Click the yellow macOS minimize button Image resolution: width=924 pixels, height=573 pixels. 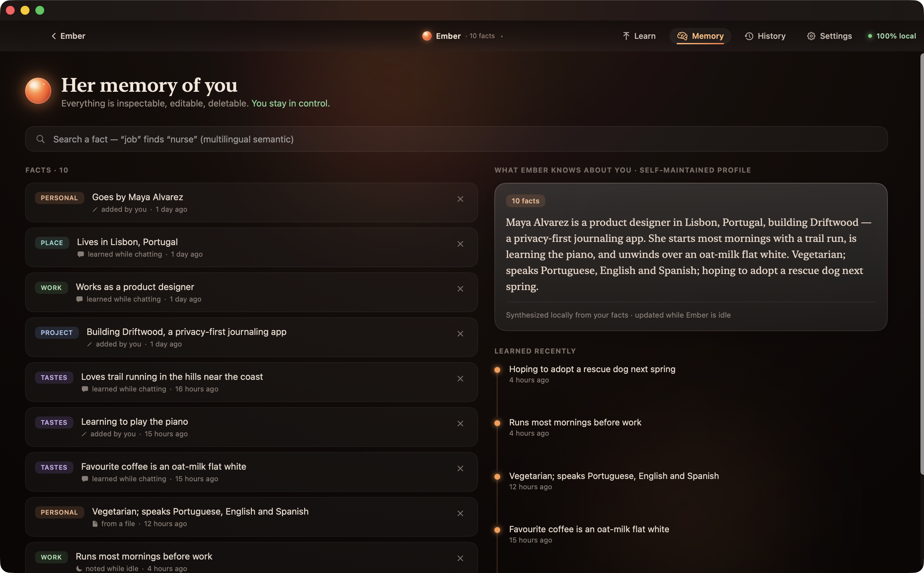(25, 10)
